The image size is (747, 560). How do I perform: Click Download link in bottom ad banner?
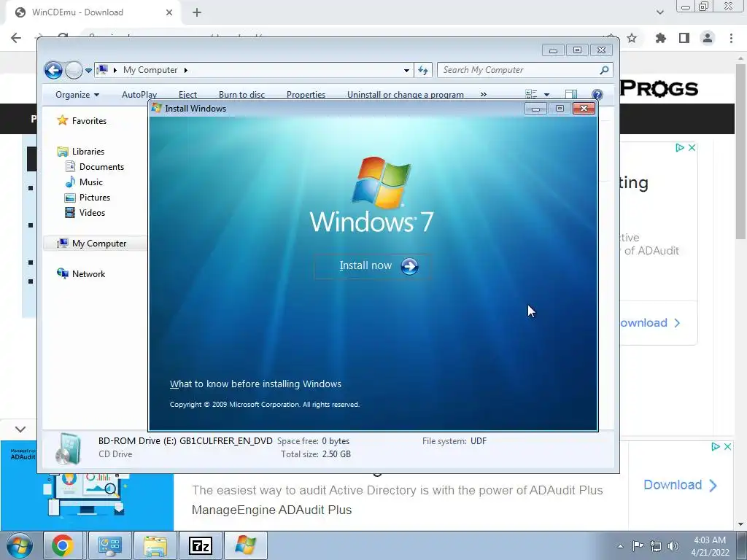(x=681, y=485)
